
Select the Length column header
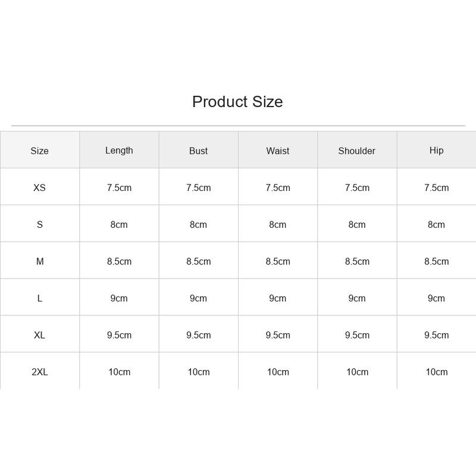119,151
